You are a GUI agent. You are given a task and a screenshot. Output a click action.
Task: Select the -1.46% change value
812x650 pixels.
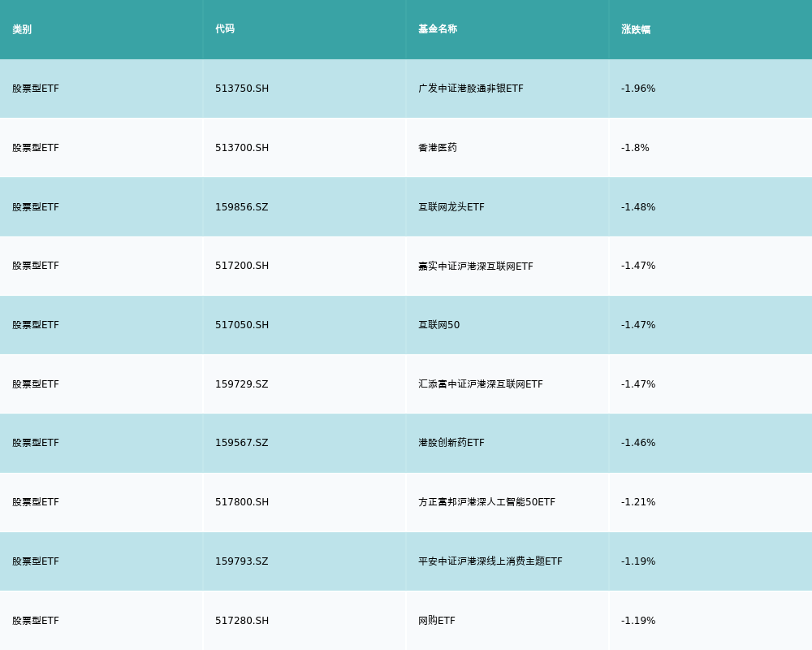point(638,443)
